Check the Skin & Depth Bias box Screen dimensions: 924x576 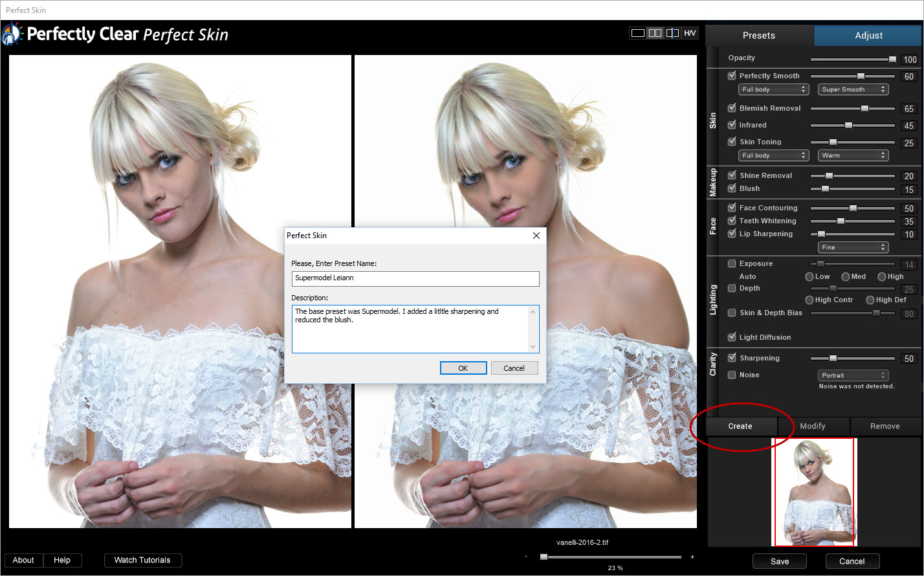click(x=732, y=313)
